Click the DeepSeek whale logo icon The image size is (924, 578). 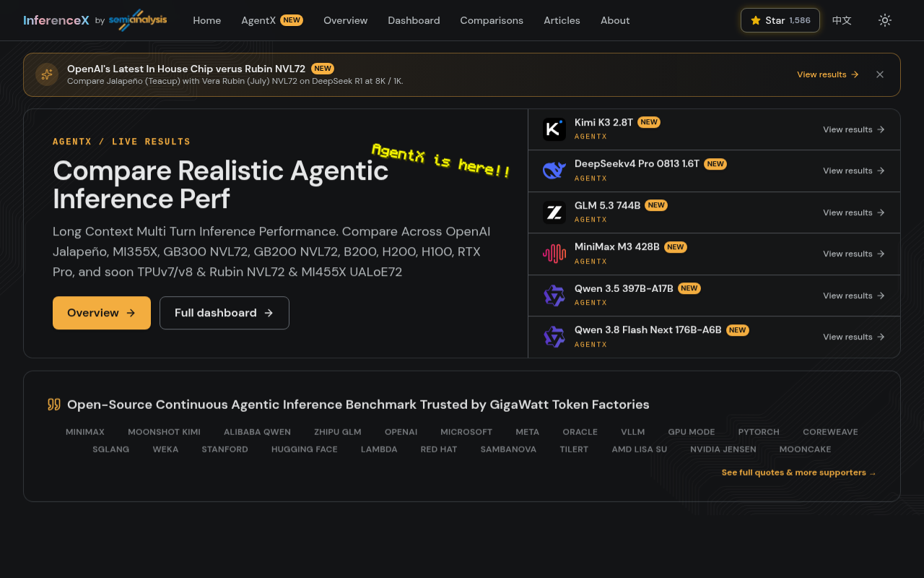[x=554, y=171]
